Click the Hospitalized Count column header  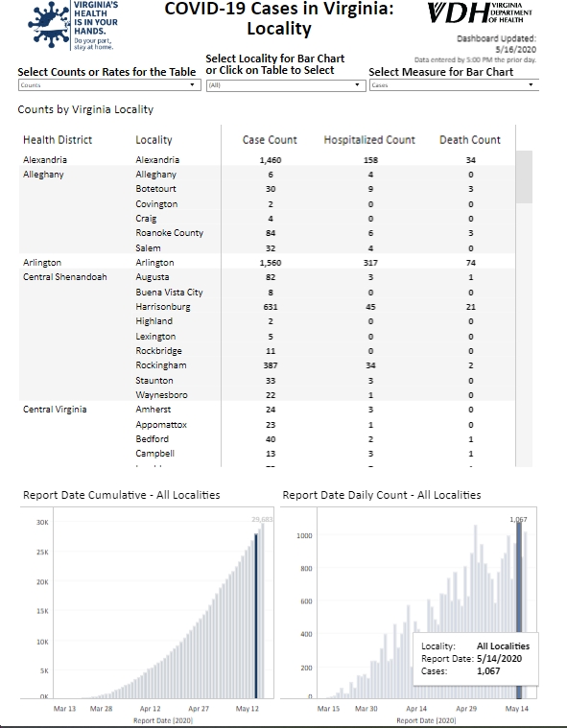(x=369, y=140)
